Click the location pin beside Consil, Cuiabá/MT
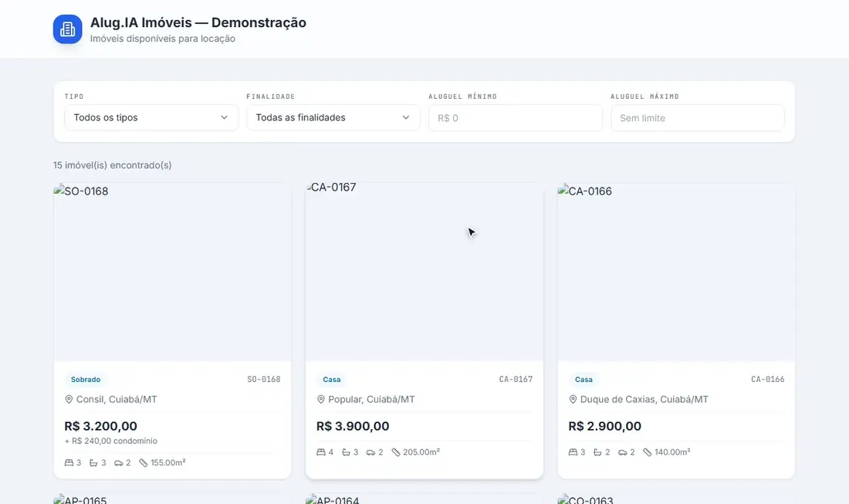 coord(69,400)
